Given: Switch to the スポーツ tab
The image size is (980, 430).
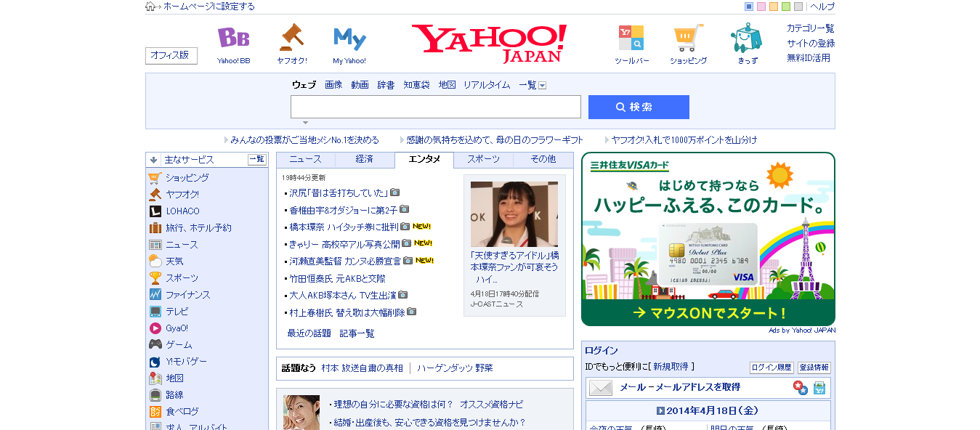Looking at the screenshot, I should click(x=483, y=159).
